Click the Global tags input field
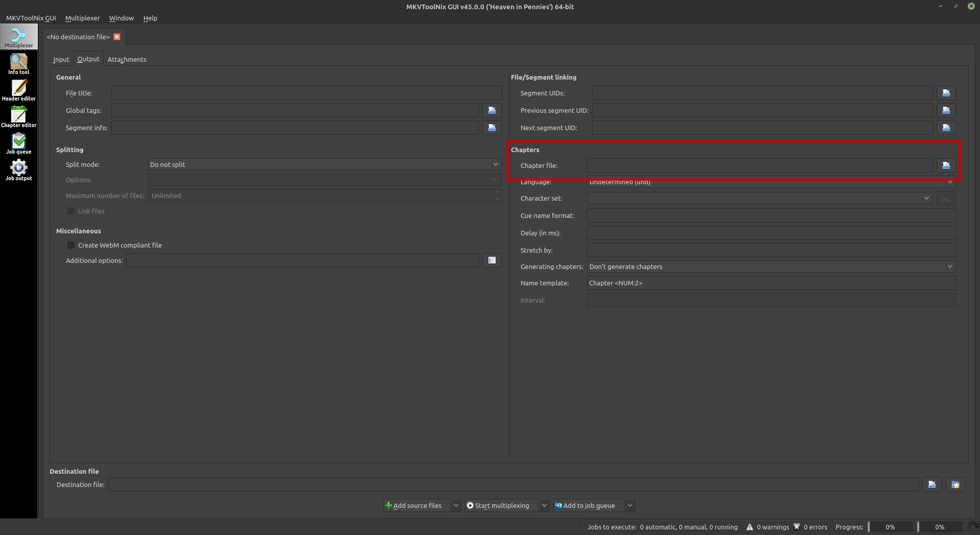Image resolution: width=980 pixels, height=535 pixels. click(x=295, y=110)
